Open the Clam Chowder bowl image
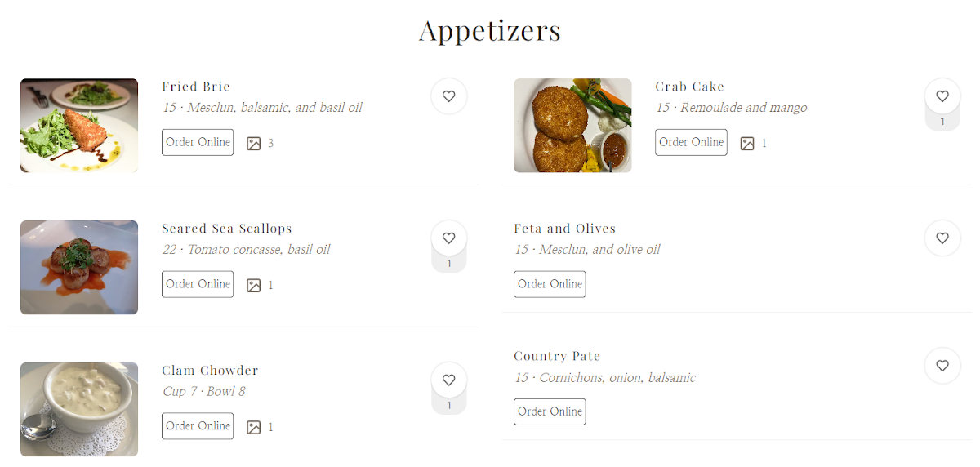 tap(79, 410)
